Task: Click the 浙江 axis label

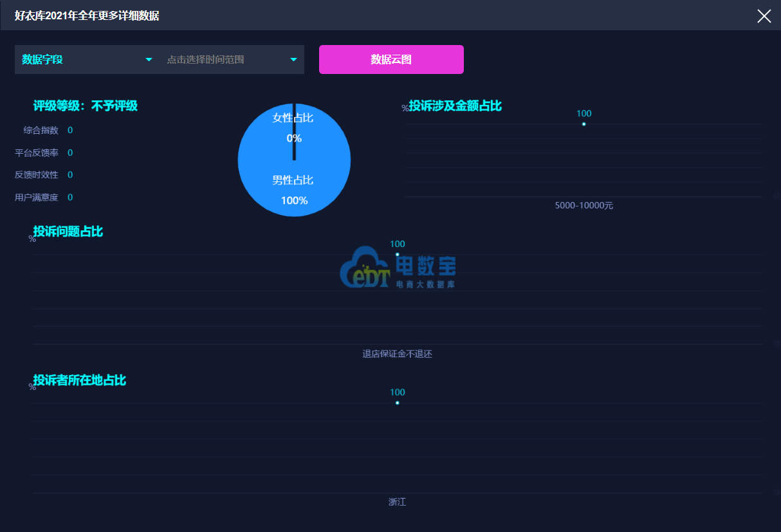Action: point(398,502)
